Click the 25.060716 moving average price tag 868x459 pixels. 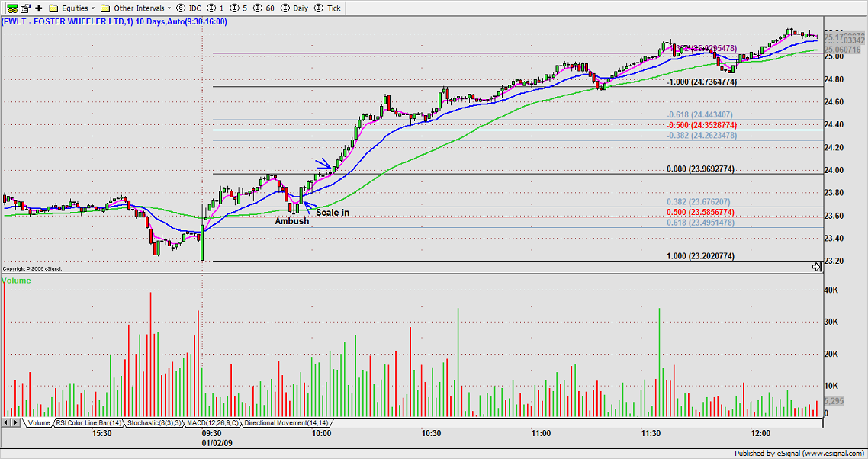pyautogui.click(x=844, y=50)
